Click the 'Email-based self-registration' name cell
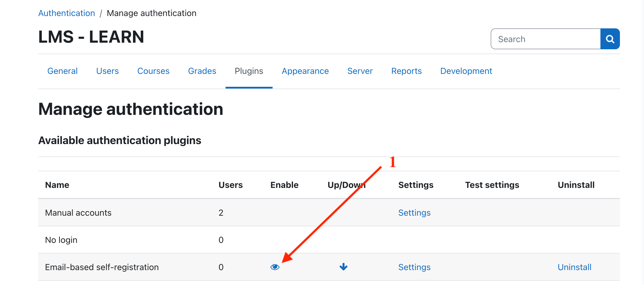 102,267
